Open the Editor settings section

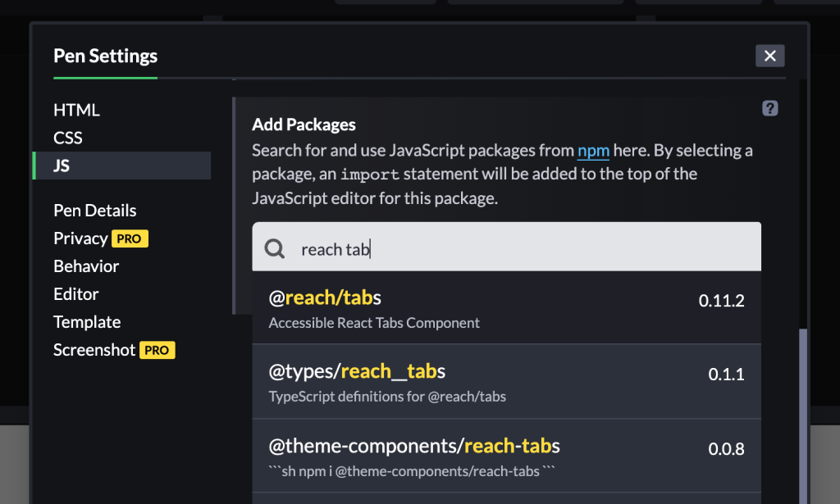click(x=75, y=294)
